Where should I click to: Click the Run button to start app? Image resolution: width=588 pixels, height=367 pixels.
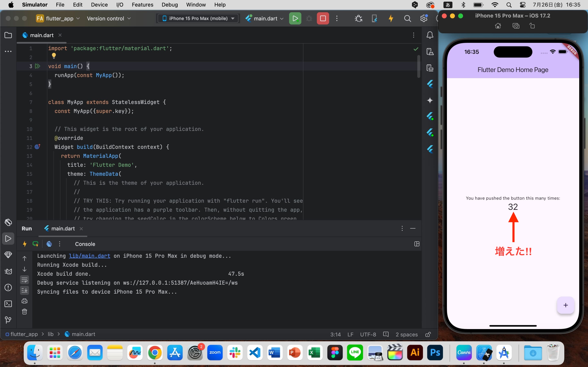(x=295, y=18)
